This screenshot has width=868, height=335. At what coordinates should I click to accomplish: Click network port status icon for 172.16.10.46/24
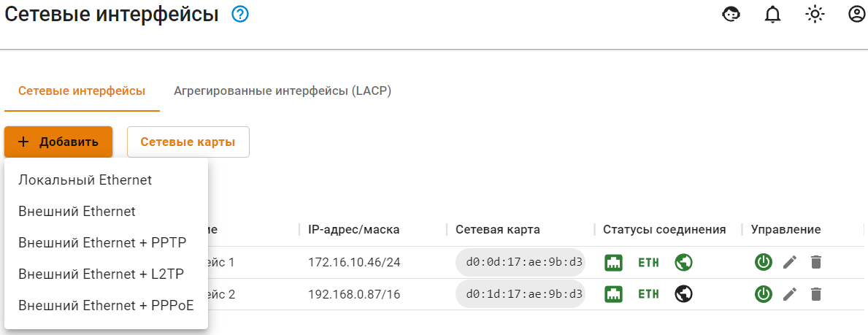pyautogui.click(x=613, y=262)
